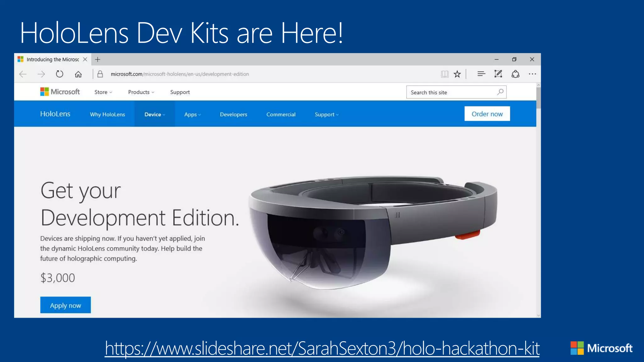Select the 'Introducing the Microsoft' browser tab

(53, 59)
